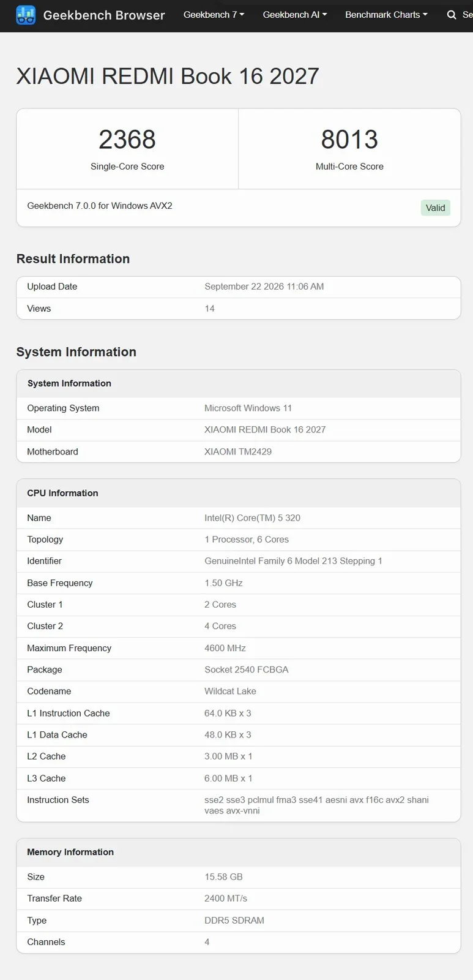Select the GenuineIntel Family 6 identifier
This screenshot has width=473, height=980.
[294, 561]
